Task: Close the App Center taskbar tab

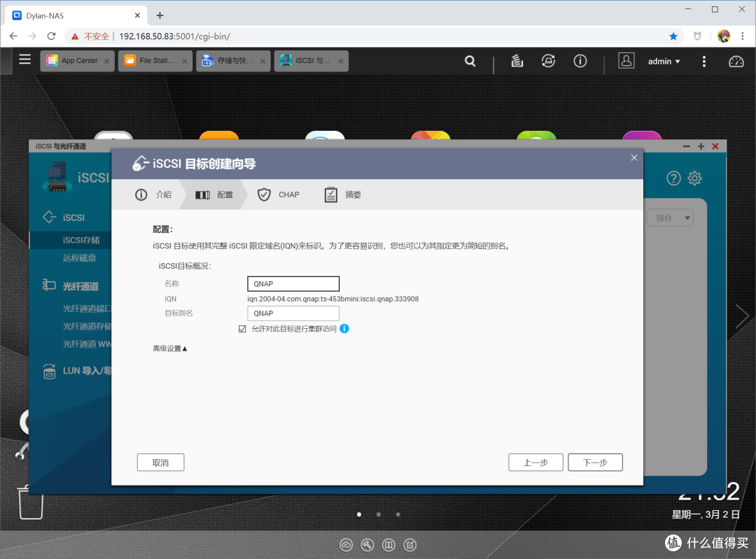Action: click(x=106, y=61)
